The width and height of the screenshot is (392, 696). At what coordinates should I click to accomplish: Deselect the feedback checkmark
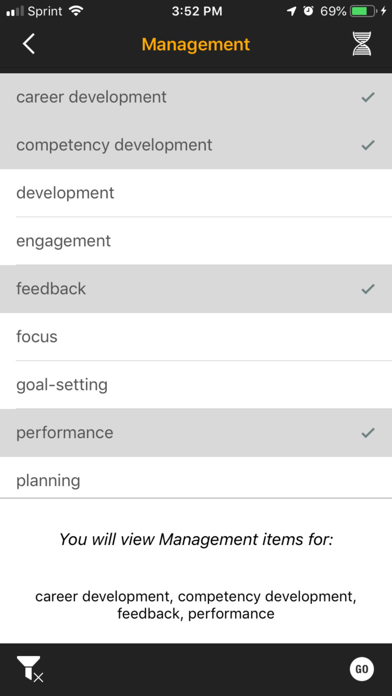pyautogui.click(x=368, y=289)
